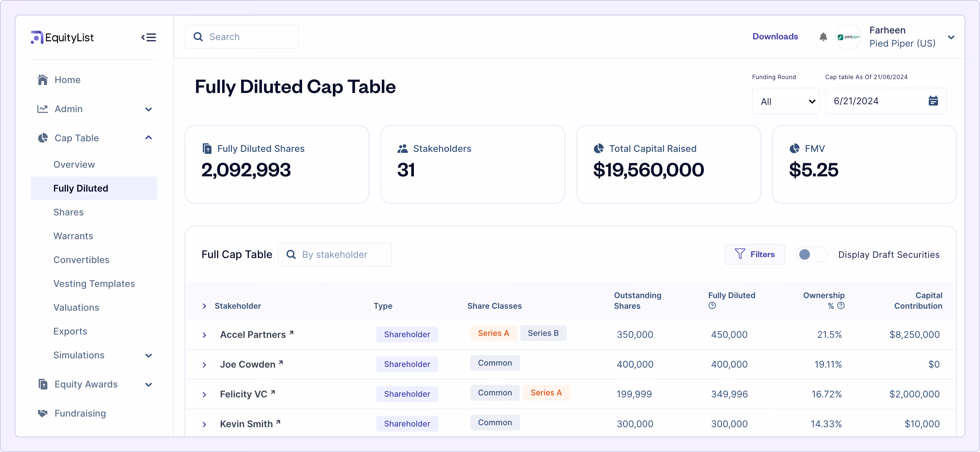The image size is (980, 452).
Task: Click the Outstanding Shares column header
Action: coord(637,300)
